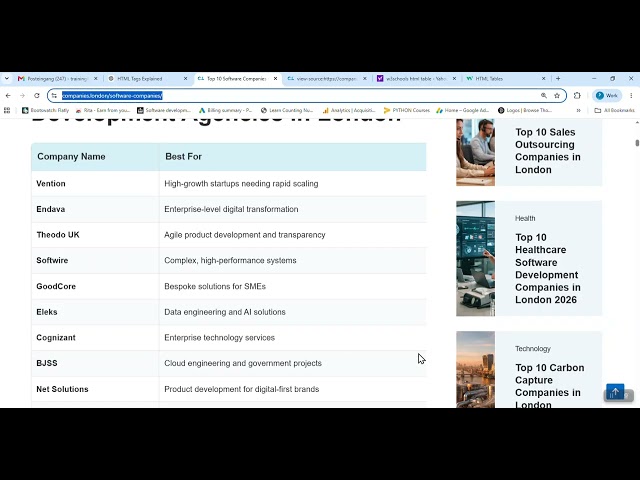Open the Work profile button
This screenshot has height=480, width=640.
click(607, 96)
